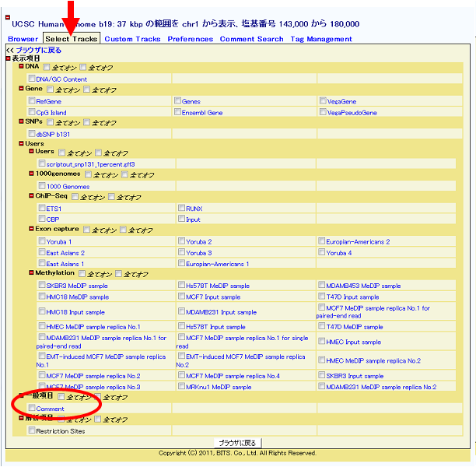Screen dimensions: 476x467
Task: Open the Yoruba 1 link
Action: pyautogui.click(x=59, y=242)
